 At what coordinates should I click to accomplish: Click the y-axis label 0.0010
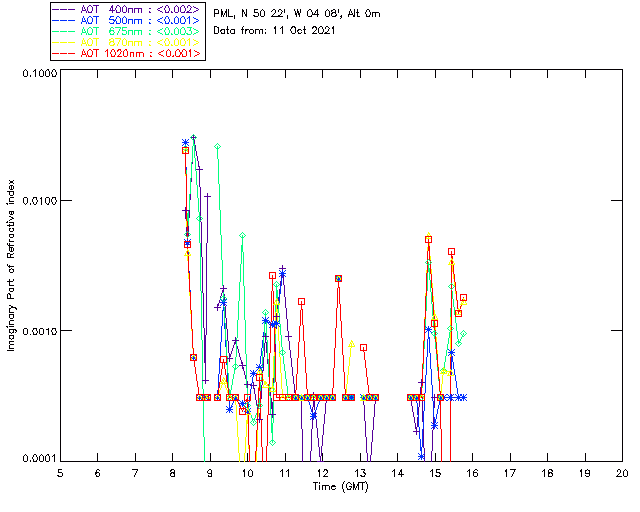click(39, 331)
